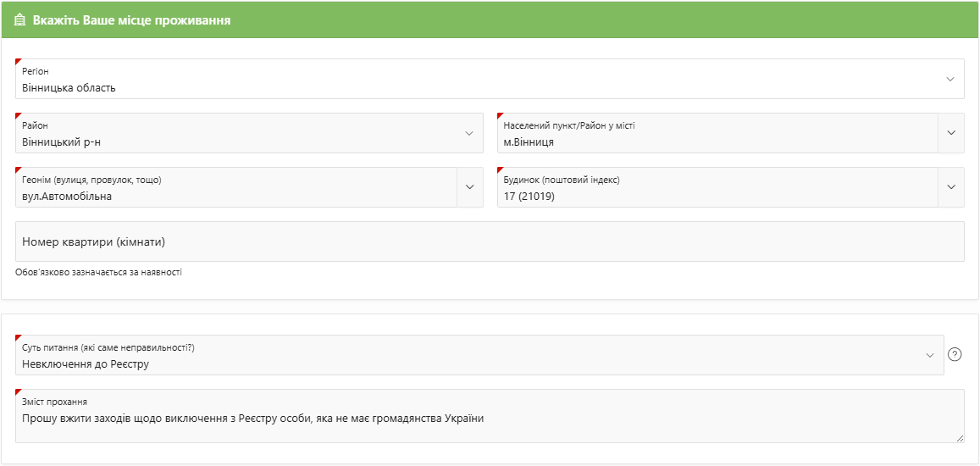
Task: Expand the Геонім street dropdown arrow button
Action: pos(469,187)
